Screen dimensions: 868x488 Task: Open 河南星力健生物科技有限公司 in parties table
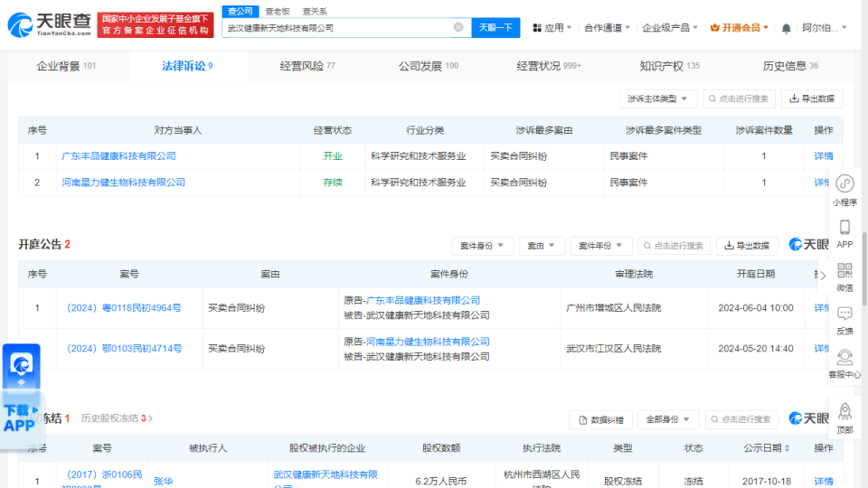click(x=124, y=182)
